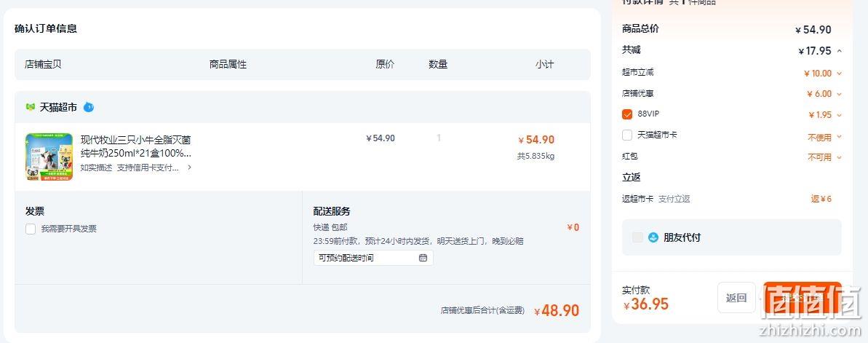Expand the 红包 不可用 option
The image size is (868, 343).
[824, 157]
